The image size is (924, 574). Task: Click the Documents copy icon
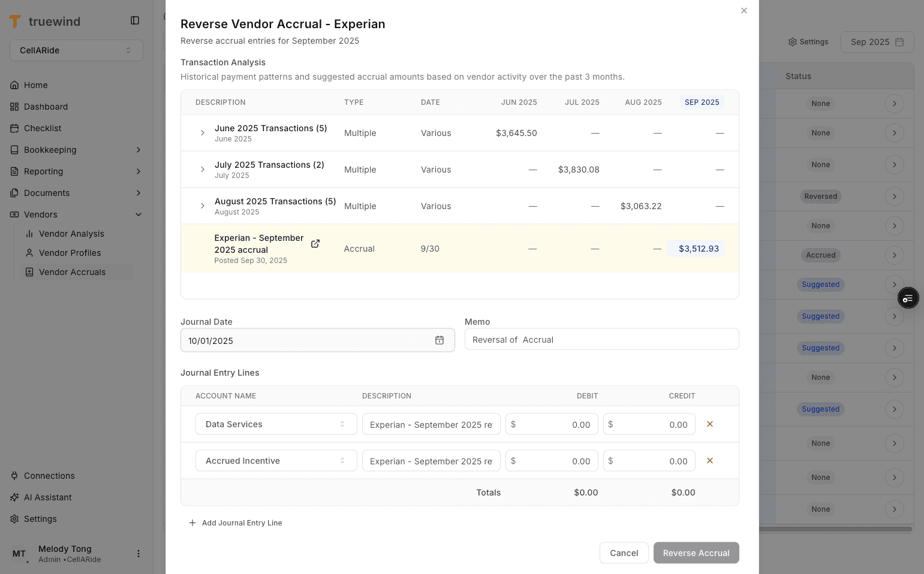point(14,193)
